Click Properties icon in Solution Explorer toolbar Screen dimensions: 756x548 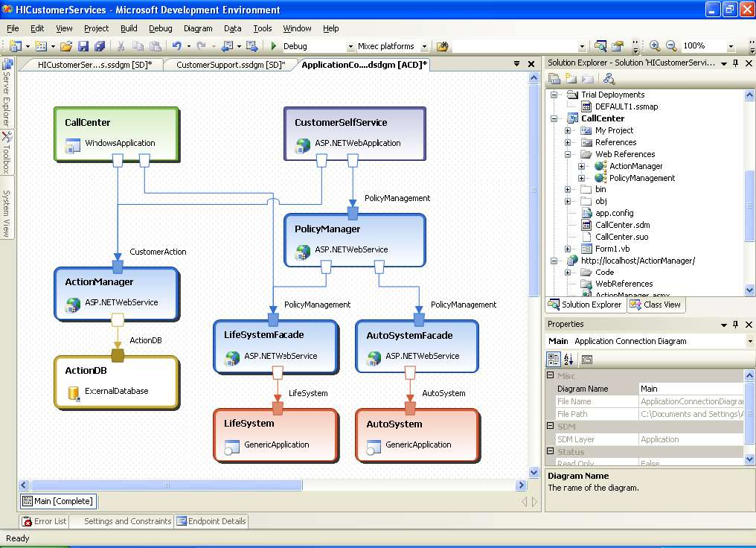click(x=554, y=79)
